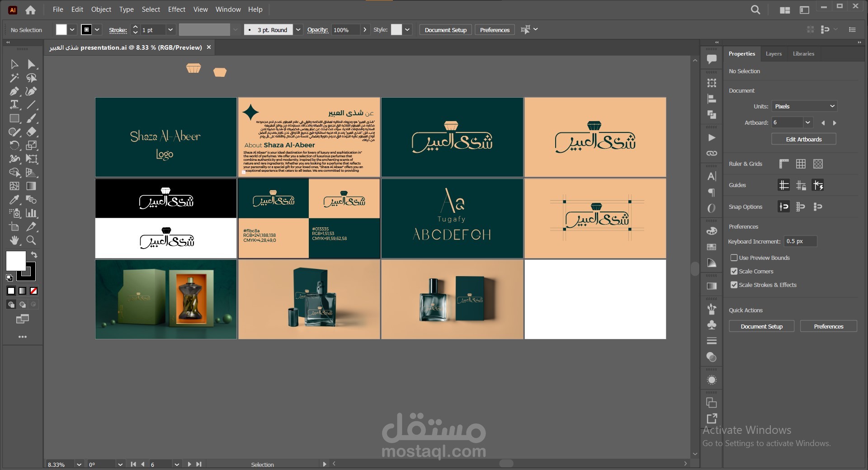Select the Selection tool arrow
Viewport: 868px width, 470px height.
coord(14,64)
